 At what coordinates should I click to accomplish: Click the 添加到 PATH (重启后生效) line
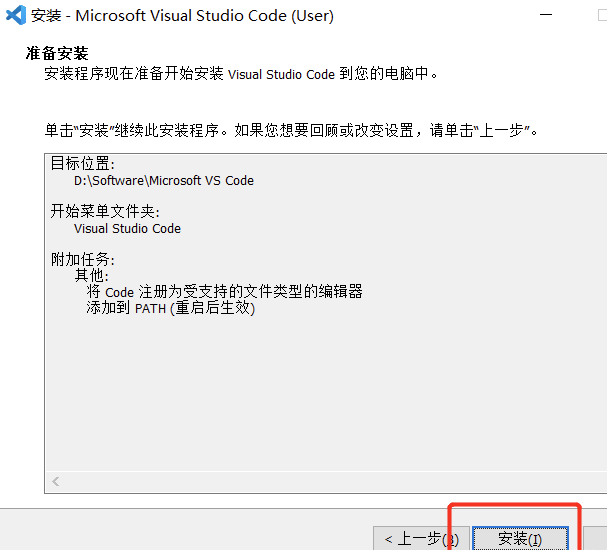(171, 308)
